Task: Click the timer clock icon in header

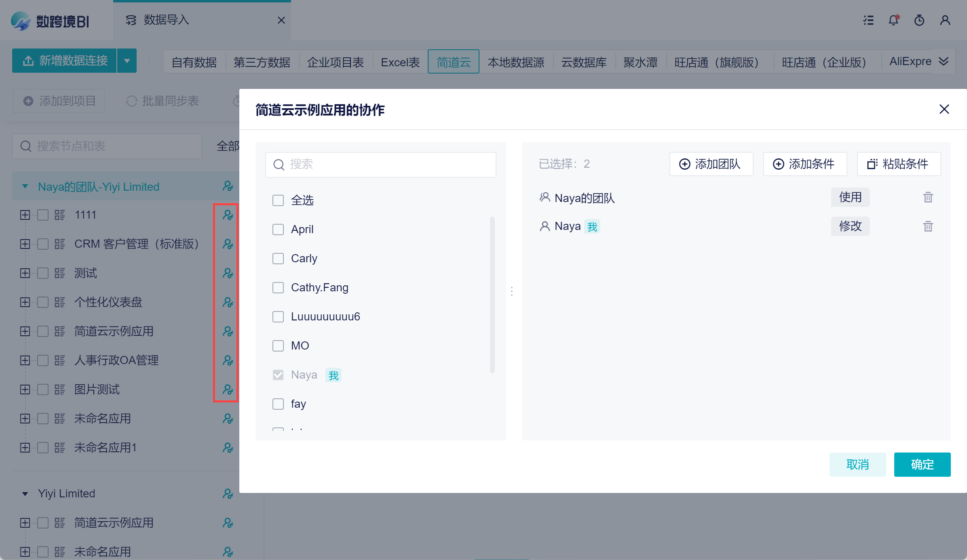Action: coord(919,20)
